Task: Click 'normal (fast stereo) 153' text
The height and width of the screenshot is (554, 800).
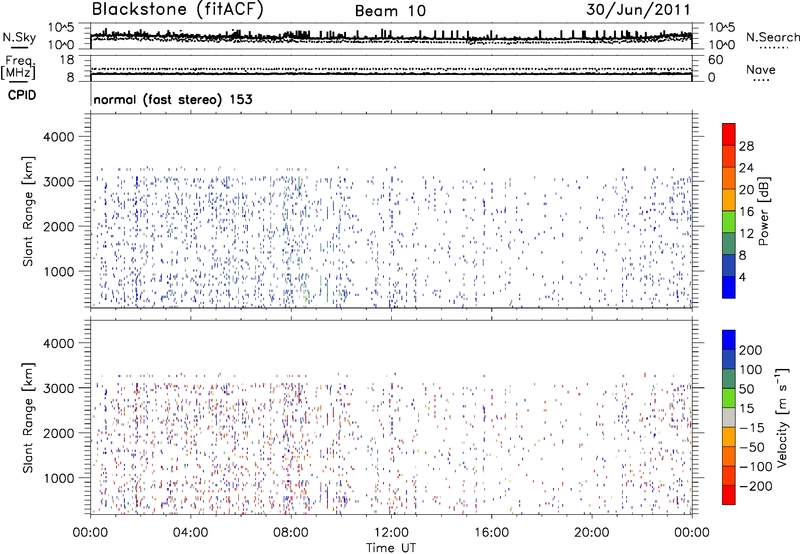Action: click(x=172, y=99)
